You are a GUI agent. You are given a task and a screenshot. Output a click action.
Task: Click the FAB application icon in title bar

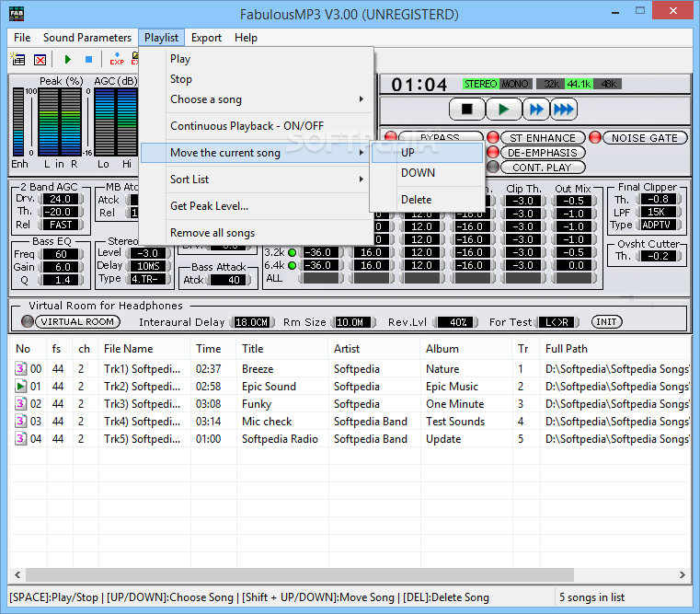(x=17, y=14)
